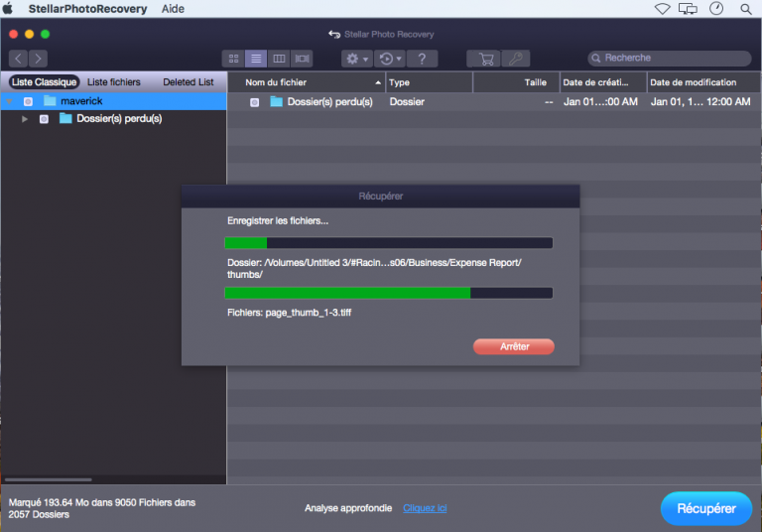Viewport: 762px width, 532px height.
Task: Click the question mark help icon
Action: click(x=422, y=59)
